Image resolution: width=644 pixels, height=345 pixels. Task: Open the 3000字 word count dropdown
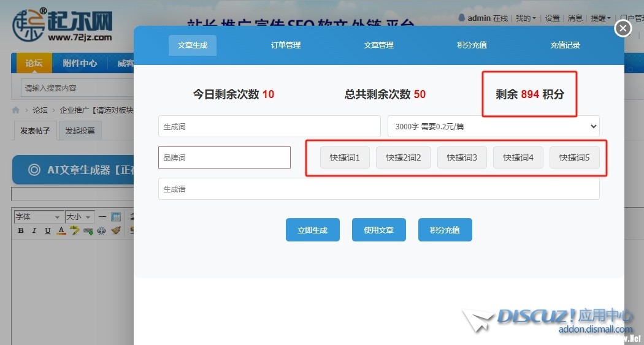click(x=493, y=126)
